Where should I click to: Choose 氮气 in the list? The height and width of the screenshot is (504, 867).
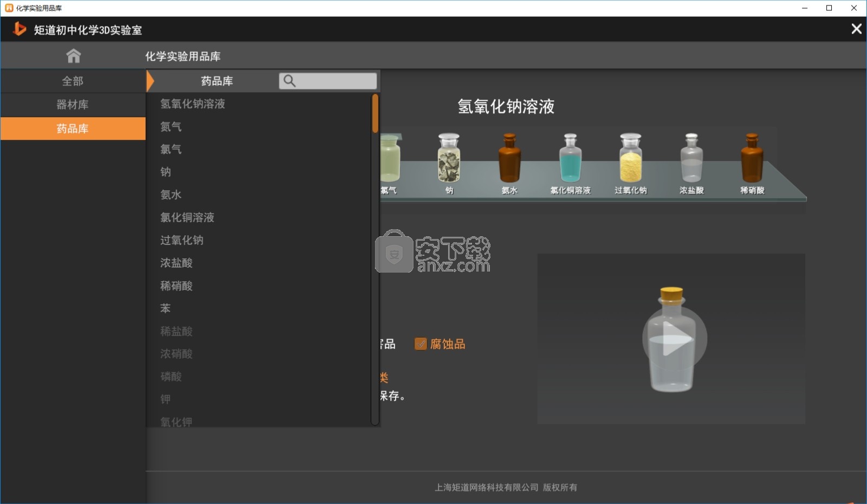pos(171,126)
